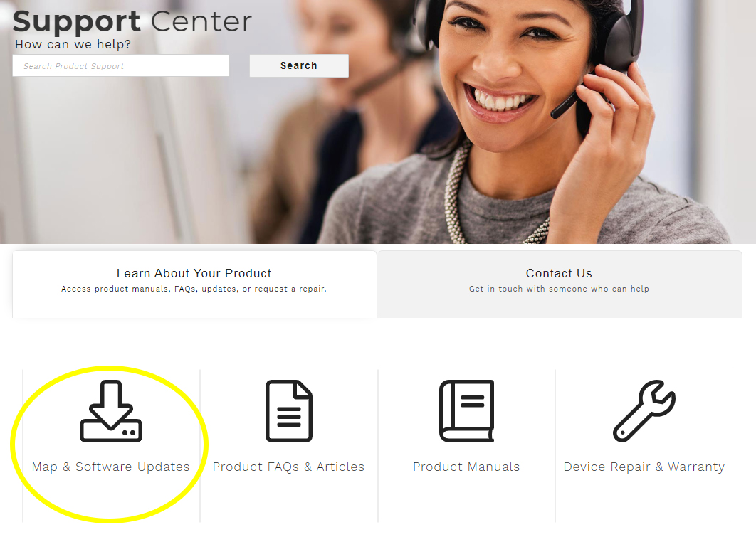Viewport: 756px width, 537px height.
Task: Open the Product FAQs & Articles document icon
Action: tap(289, 411)
